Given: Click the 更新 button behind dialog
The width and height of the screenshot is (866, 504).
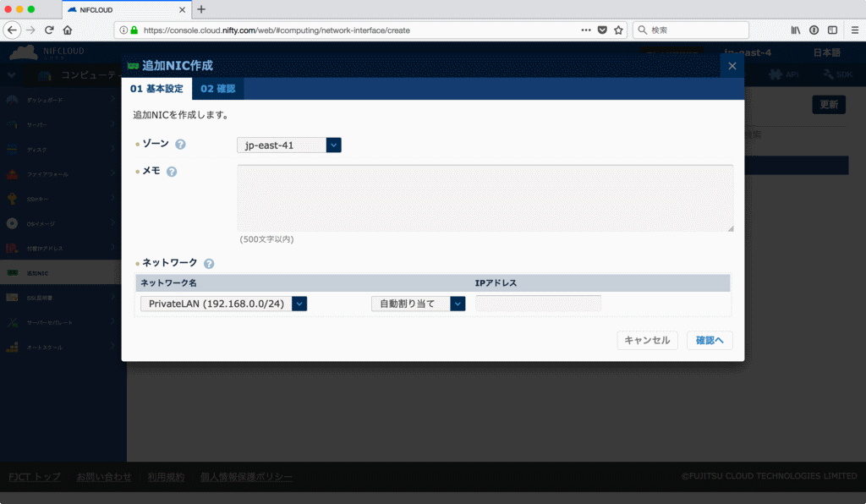Looking at the screenshot, I should coord(829,104).
